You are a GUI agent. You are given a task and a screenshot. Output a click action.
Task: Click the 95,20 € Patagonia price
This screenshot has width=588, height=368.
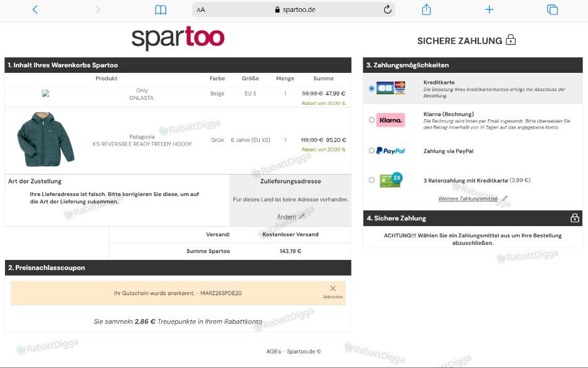coord(336,140)
